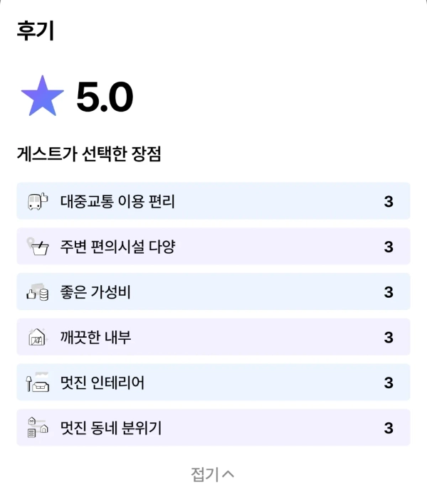Click the upward chevron beside 접기
Image resolution: width=427 pixels, height=504 pixels.
click(228, 474)
